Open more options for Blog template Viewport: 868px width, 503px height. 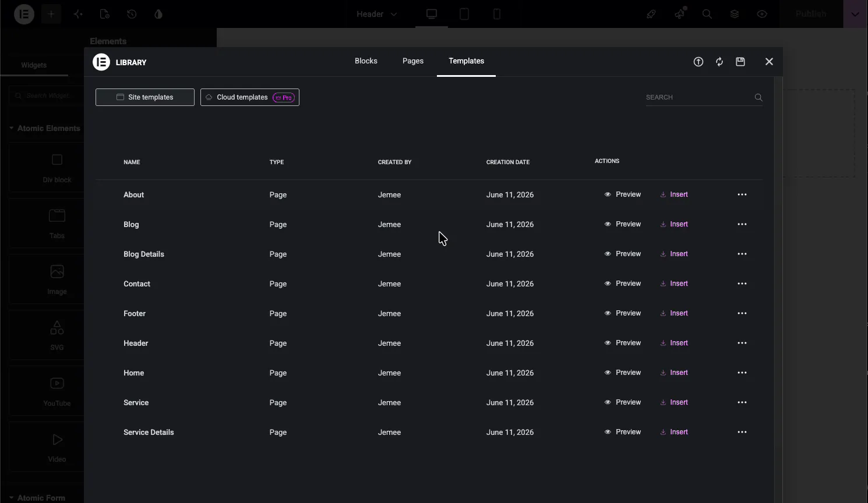[742, 224]
